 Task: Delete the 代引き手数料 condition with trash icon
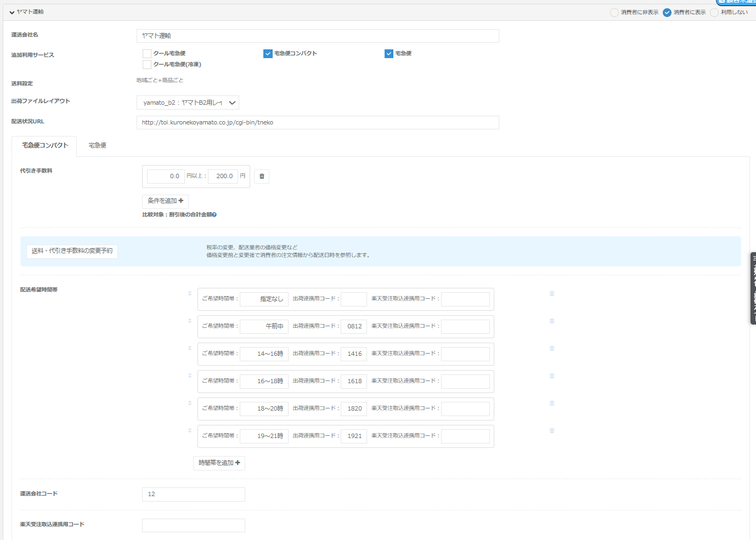pyautogui.click(x=262, y=176)
